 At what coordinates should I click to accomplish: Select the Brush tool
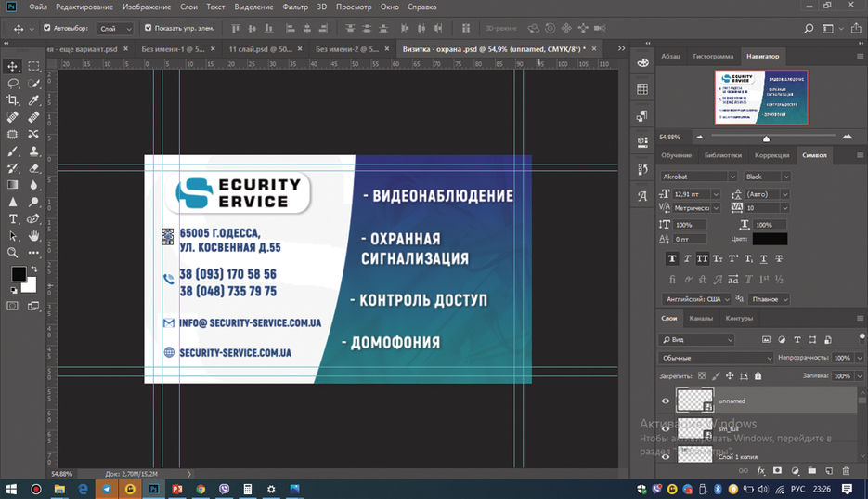(12, 151)
